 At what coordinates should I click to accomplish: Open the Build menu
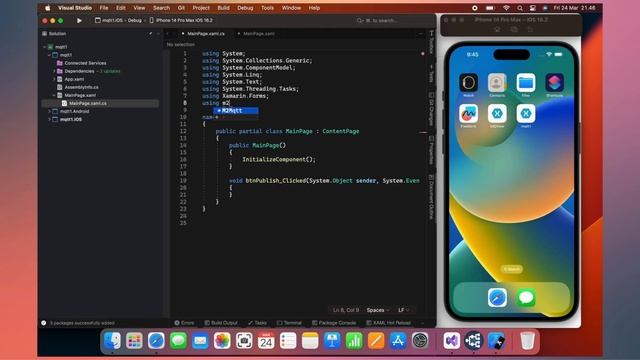click(x=223, y=8)
